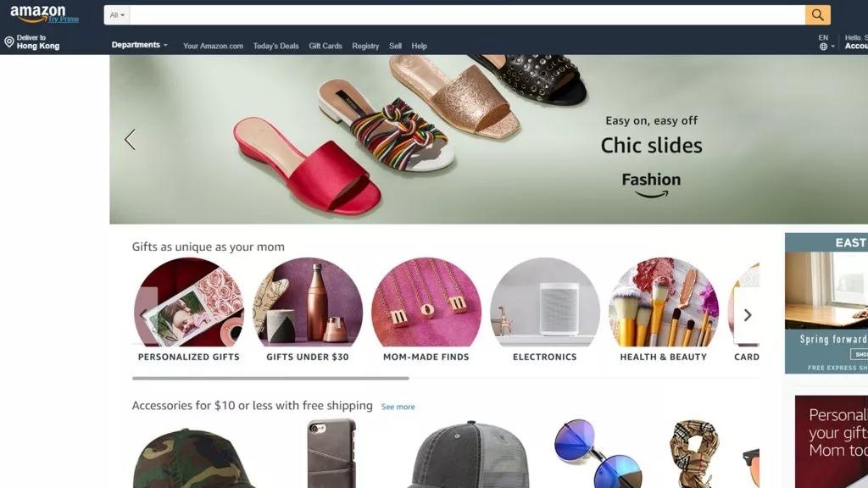This screenshot has height=488, width=868.
Task: Click the Fashion logo on banner
Action: click(651, 185)
